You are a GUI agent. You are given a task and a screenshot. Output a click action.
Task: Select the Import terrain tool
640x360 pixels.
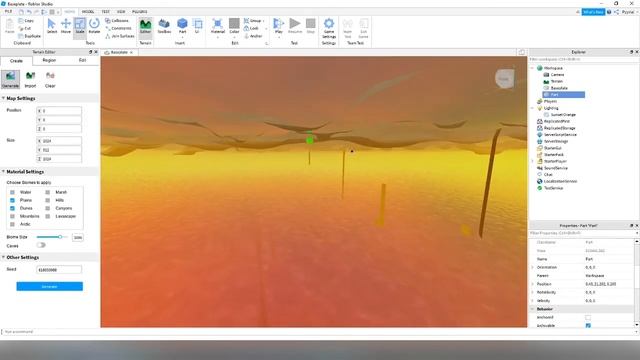pyautogui.click(x=30, y=79)
